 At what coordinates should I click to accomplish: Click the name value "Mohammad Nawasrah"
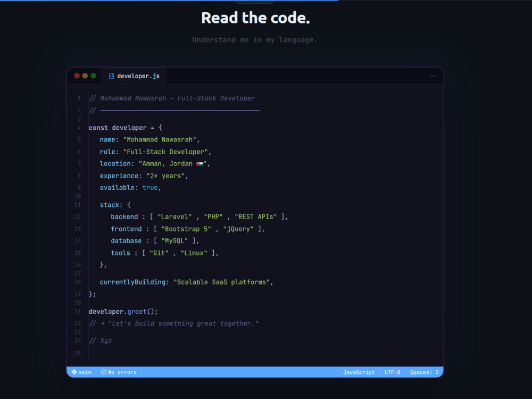point(160,139)
